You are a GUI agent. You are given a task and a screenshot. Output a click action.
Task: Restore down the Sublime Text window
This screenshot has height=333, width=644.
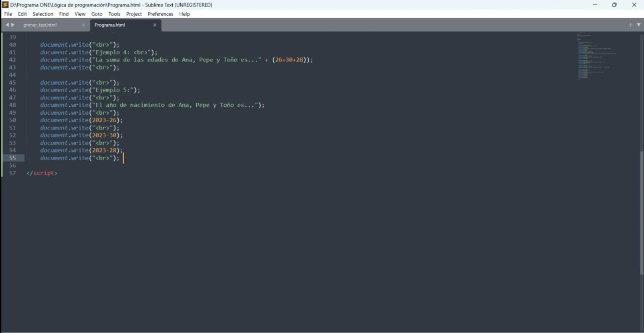click(x=614, y=5)
